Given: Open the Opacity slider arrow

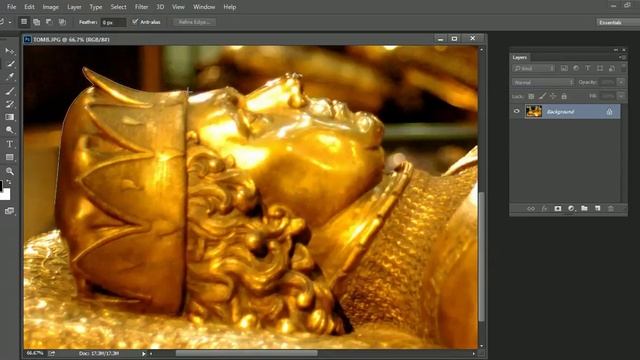Looking at the screenshot, I should [621, 82].
